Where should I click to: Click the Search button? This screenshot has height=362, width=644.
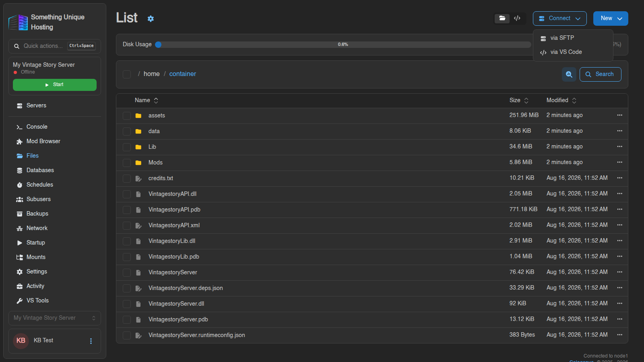(x=600, y=74)
